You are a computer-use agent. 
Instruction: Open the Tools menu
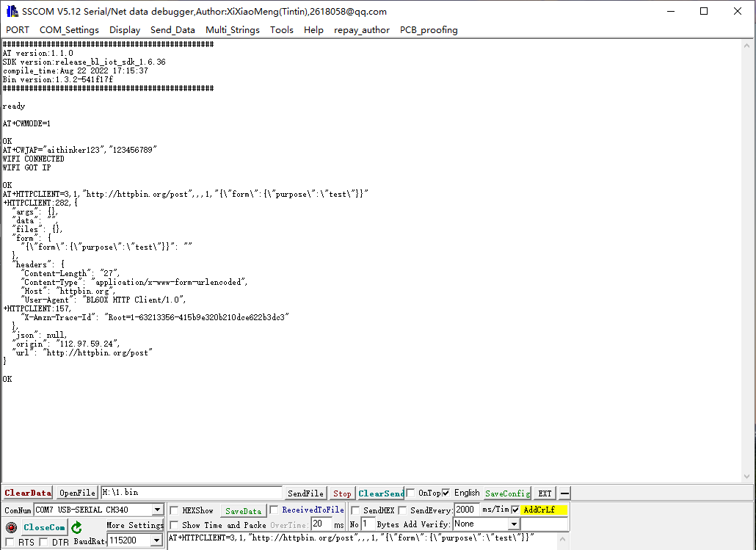[282, 30]
